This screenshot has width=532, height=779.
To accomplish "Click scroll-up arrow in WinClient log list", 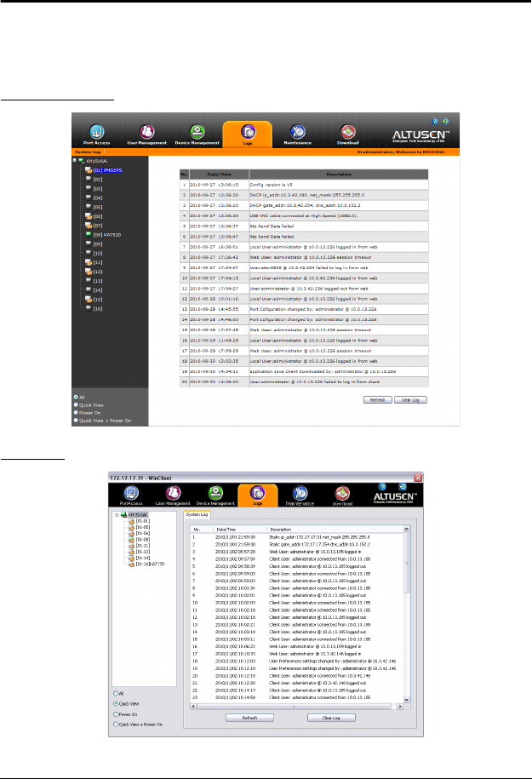I will [407, 529].
